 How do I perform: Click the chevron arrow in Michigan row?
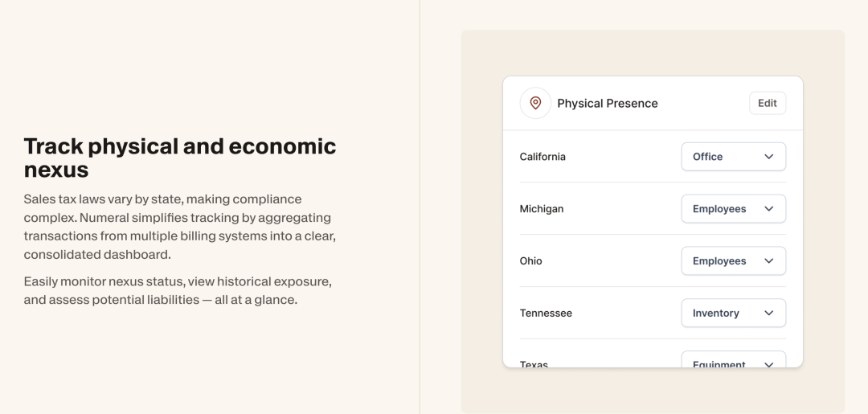click(x=769, y=209)
